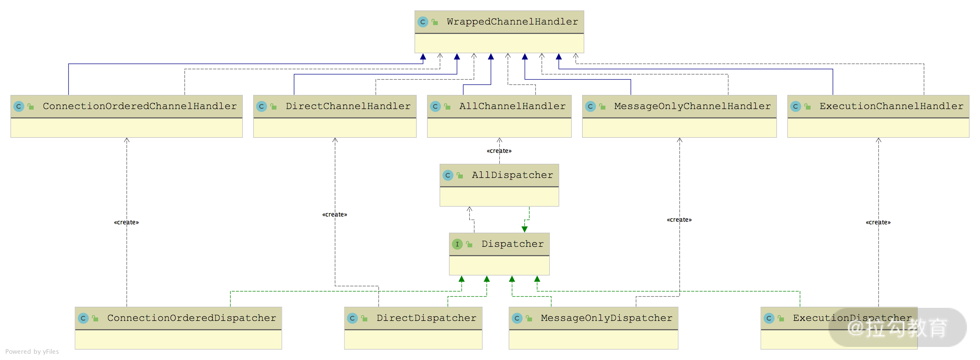Image resolution: width=980 pixels, height=360 pixels.
Task: Click the create label below MessageOnlyChannelHandler
Action: (679, 220)
